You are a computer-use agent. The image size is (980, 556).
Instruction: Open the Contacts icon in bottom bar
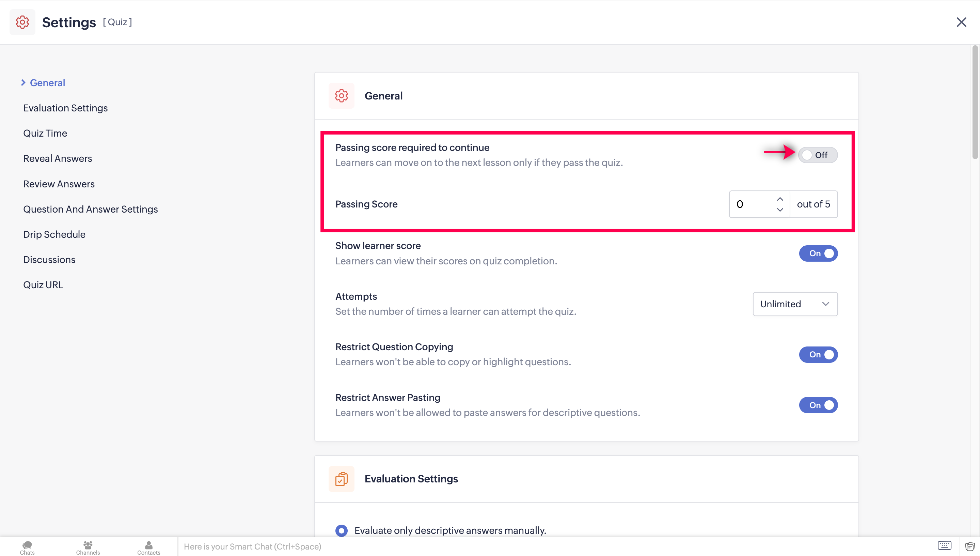click(x=148, y=547)
